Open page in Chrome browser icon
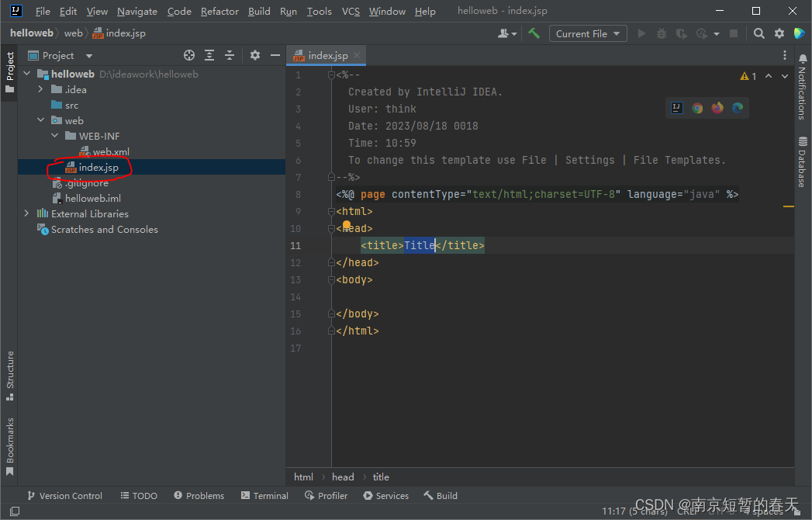Image resolution: width=812 pixels, height=520 pixels. click(x=697, y=108)
